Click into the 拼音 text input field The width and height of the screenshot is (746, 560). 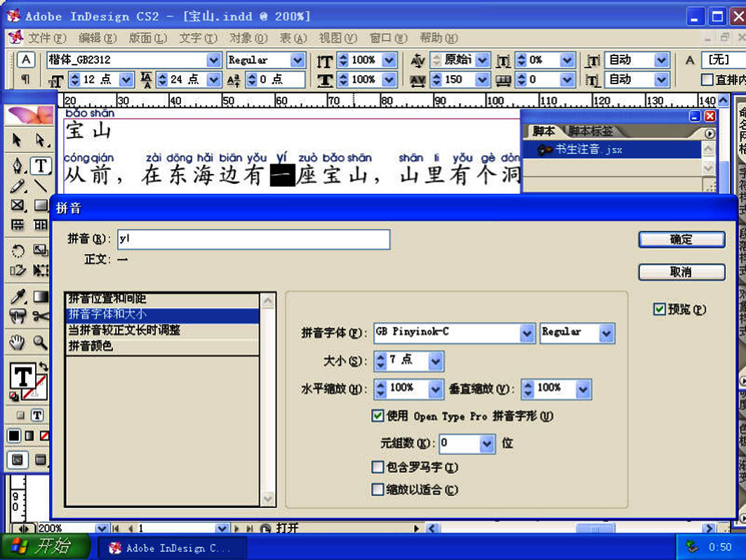[x=253, y=239]
